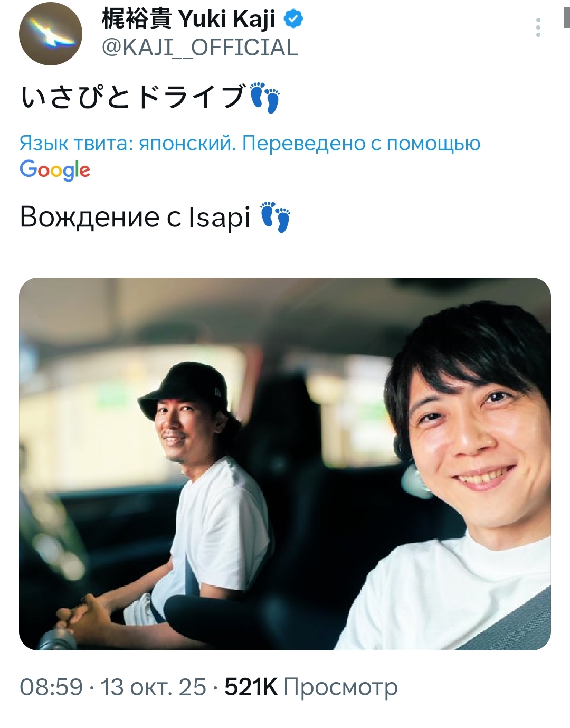Tap the date '13 окт. 25'

click(153, 687)
